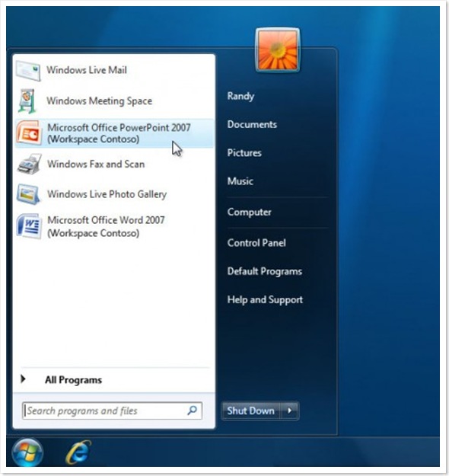Select the Windows Live Mail text label
This screenshot has height=476, width=449.
tap(87, 70)
